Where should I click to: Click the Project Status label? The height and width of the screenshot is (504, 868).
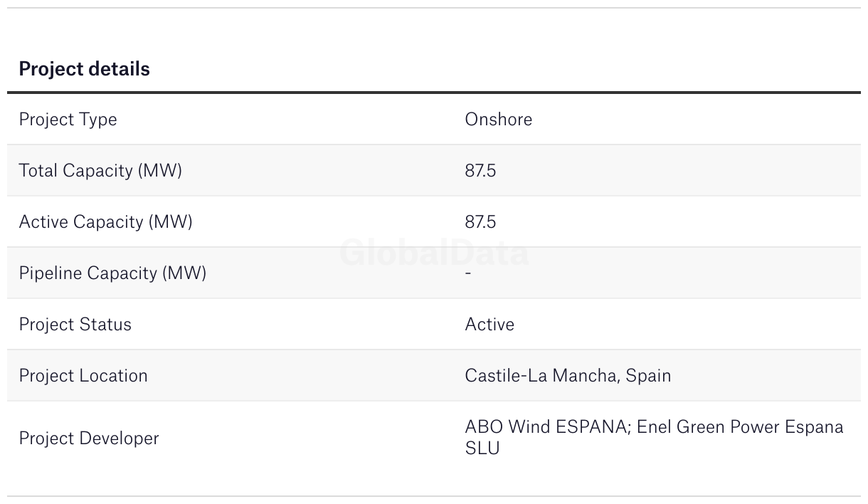(75, 325)
